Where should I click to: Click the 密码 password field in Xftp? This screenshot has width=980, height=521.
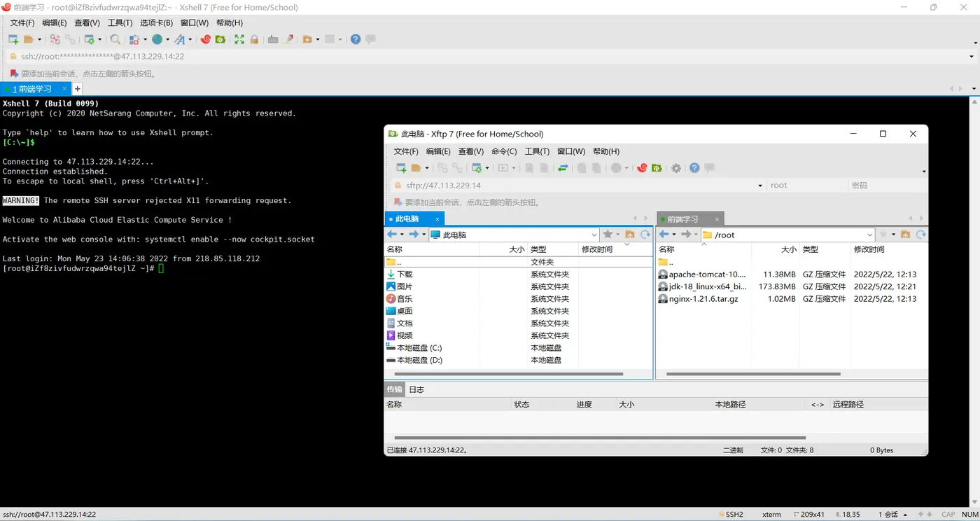tap(888, 186)
